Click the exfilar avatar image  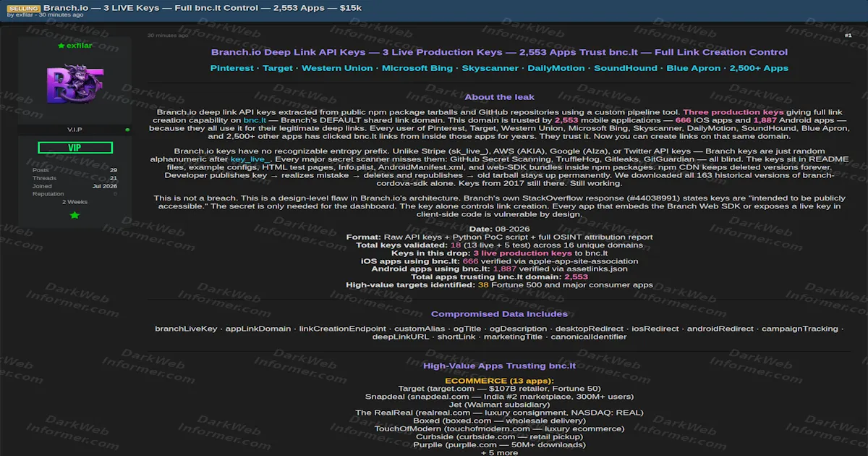point(75,85)
